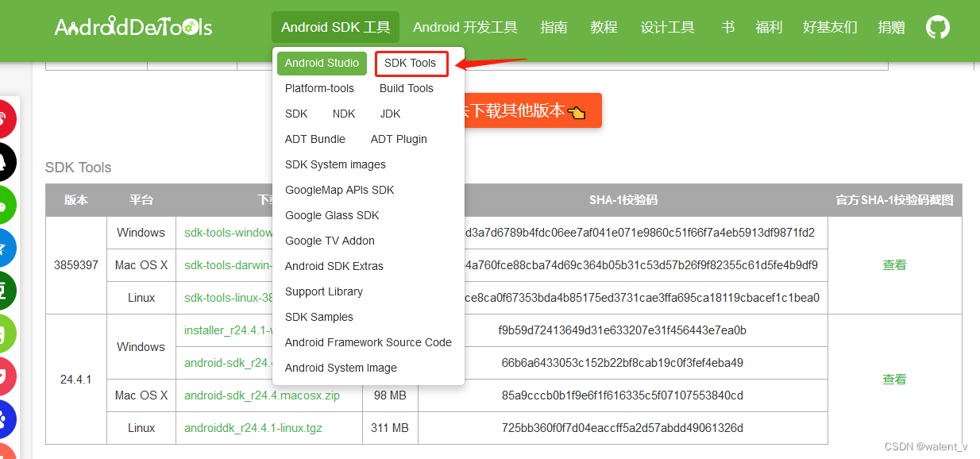Image resolution: width=980 pixels, height=459 pixels.
Task: Select Google TV Addon entry
Action: (330, 241)
